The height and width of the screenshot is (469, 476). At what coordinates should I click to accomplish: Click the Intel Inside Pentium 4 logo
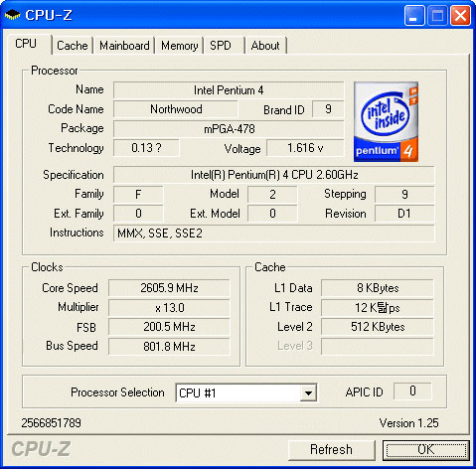pos(386,121)
